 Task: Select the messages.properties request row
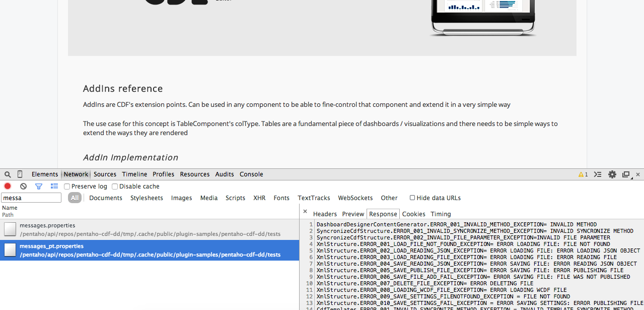click(x=150, y=229)
